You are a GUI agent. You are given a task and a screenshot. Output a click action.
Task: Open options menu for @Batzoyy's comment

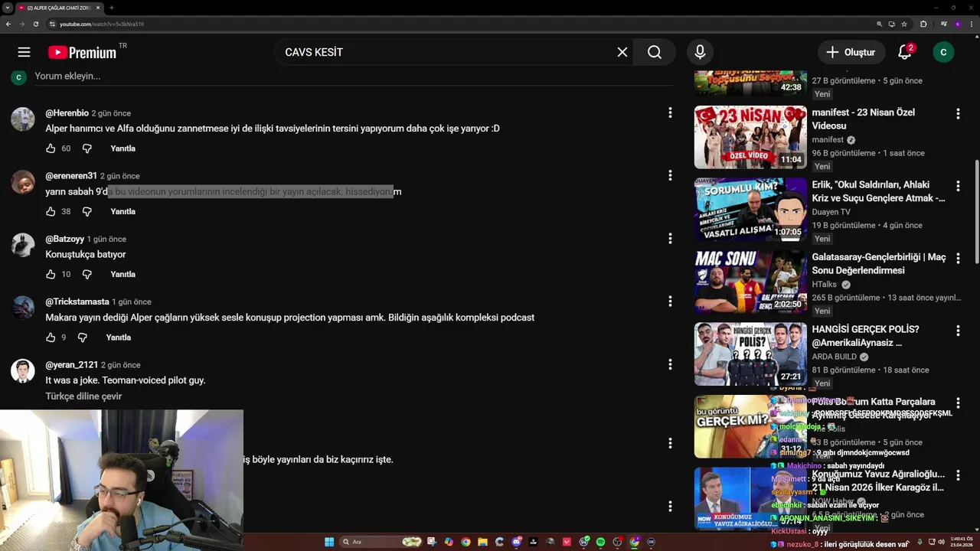[670, 239]
